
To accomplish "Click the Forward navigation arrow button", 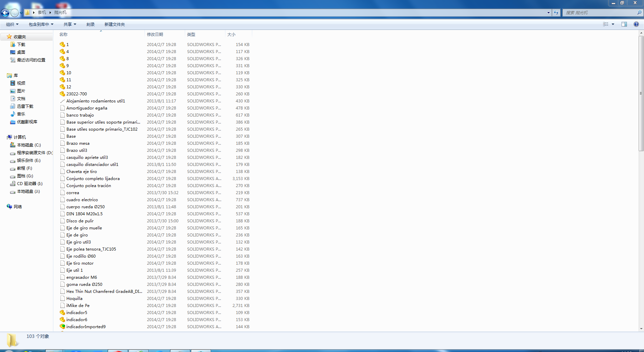I will pos(14,13).
